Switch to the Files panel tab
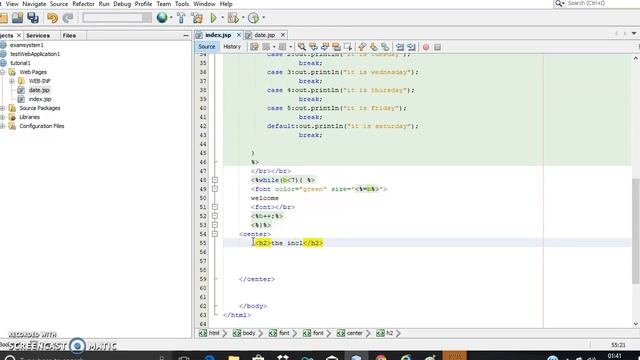This screenshot has height=360, width=640. [x=69, y=36]
